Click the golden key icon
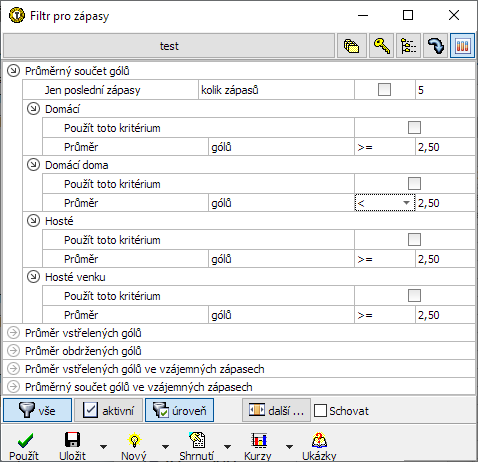Screen dimensions: 478x462 [x=381, y=46]
